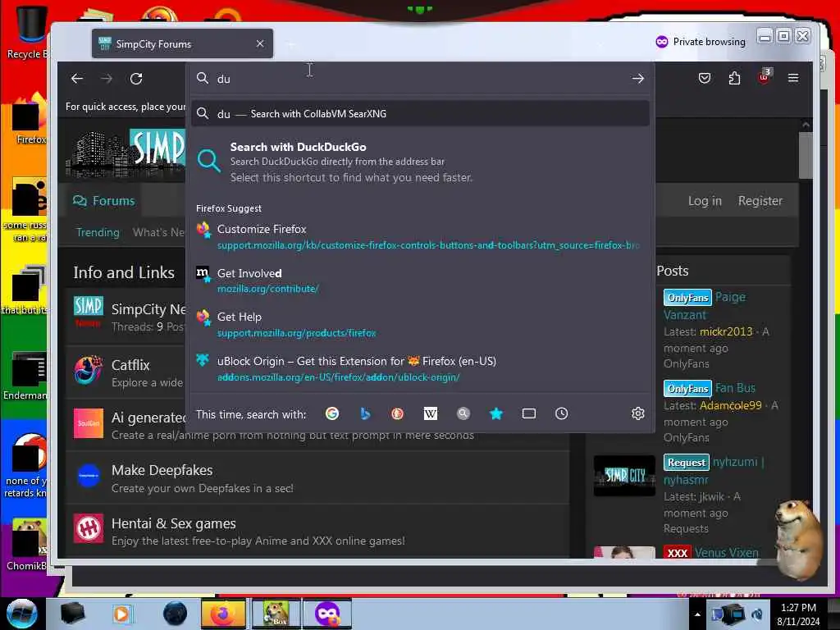Open Catflix forum link
The width and height of the screenshot is (840, 630).
(x=130, y=365)
